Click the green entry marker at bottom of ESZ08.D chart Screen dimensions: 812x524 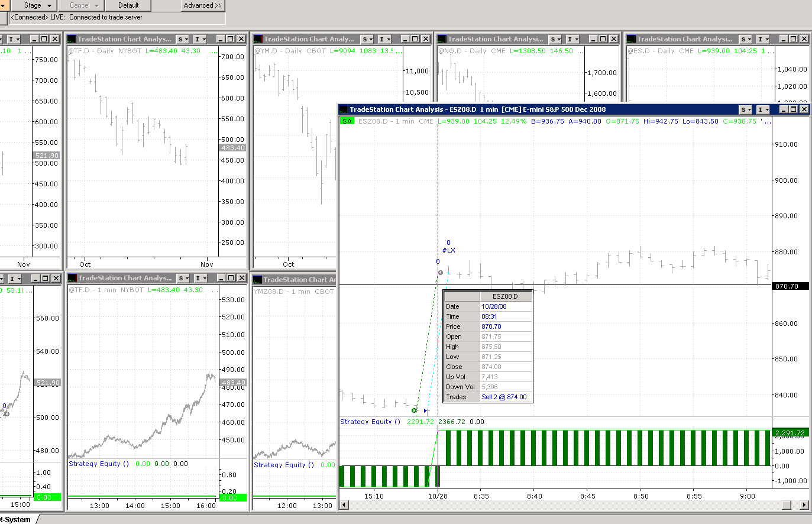pyautogui.click(x=415, y=410)
